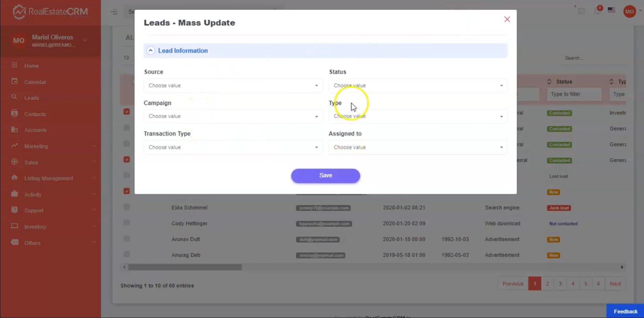
Task: Toggle the hamburger menu icon
Action: (114, 12)
